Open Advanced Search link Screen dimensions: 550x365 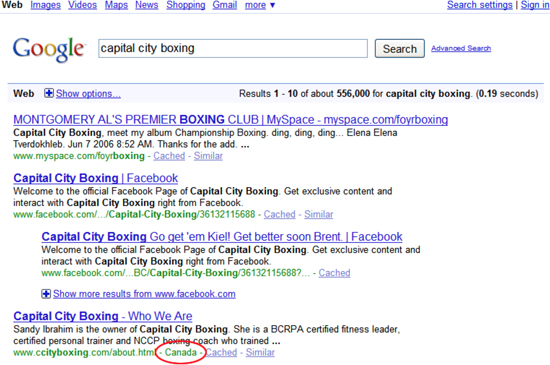coord(461,48)
